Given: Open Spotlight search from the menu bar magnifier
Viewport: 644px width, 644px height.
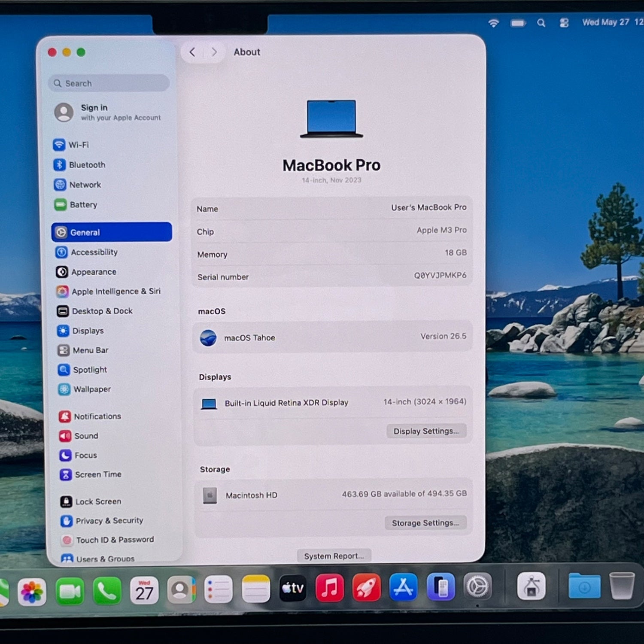Looking at the screenshot, I should tap(541, 23).
